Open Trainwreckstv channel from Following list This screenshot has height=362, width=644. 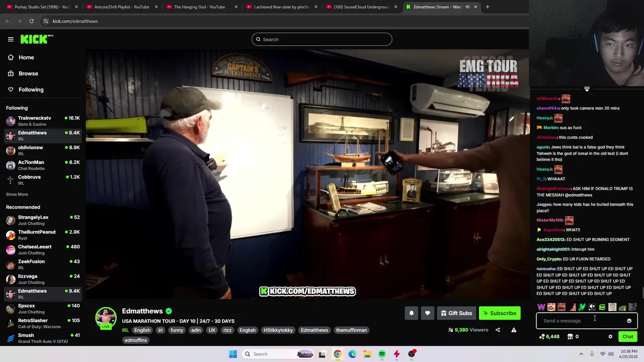coord(43,121)
